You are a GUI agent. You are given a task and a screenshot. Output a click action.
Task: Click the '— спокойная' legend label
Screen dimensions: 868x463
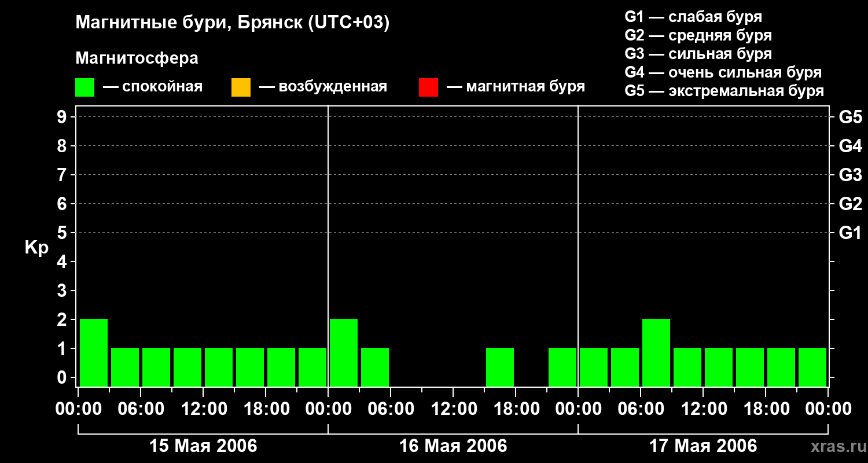coord(153,87)
